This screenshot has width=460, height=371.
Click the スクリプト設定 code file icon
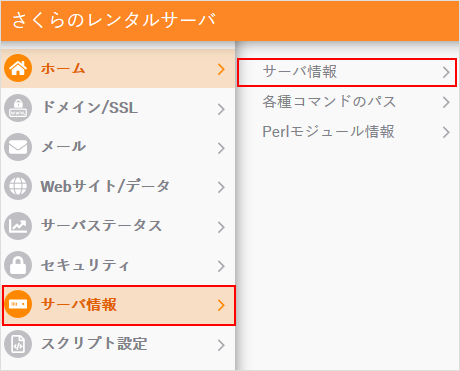[18, 344]
